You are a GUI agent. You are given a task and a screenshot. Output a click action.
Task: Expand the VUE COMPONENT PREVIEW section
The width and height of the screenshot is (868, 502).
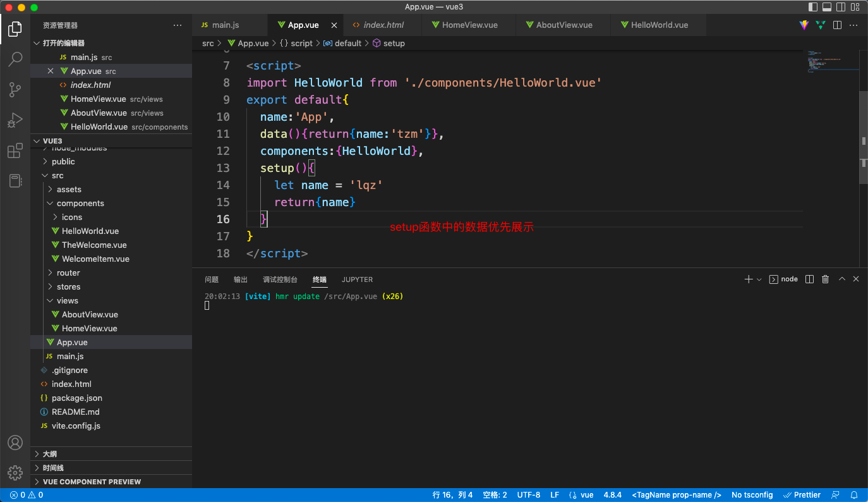pos(111,482)
